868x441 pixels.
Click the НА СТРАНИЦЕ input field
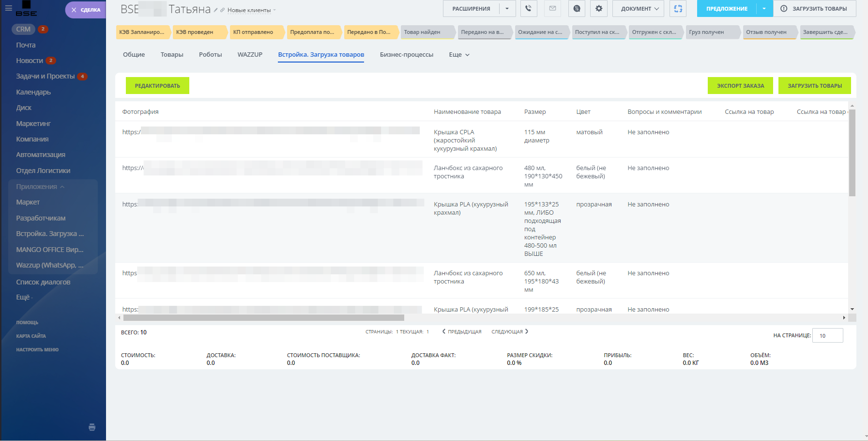[x=828, y=335]
